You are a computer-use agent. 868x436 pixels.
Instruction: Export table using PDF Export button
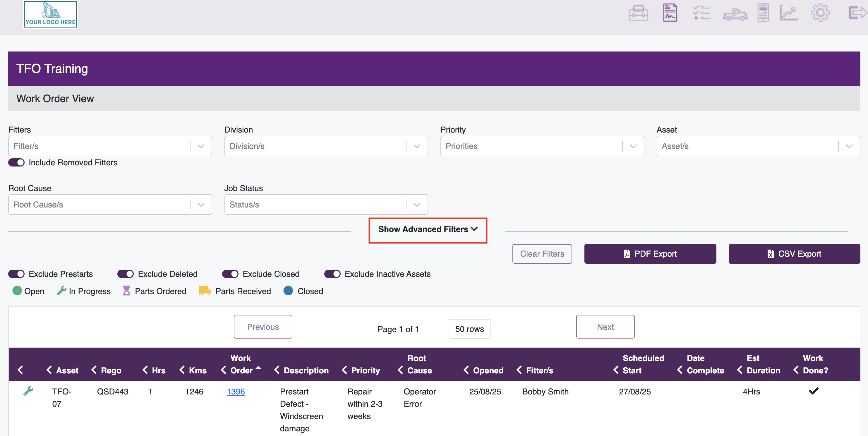(650, 254)
